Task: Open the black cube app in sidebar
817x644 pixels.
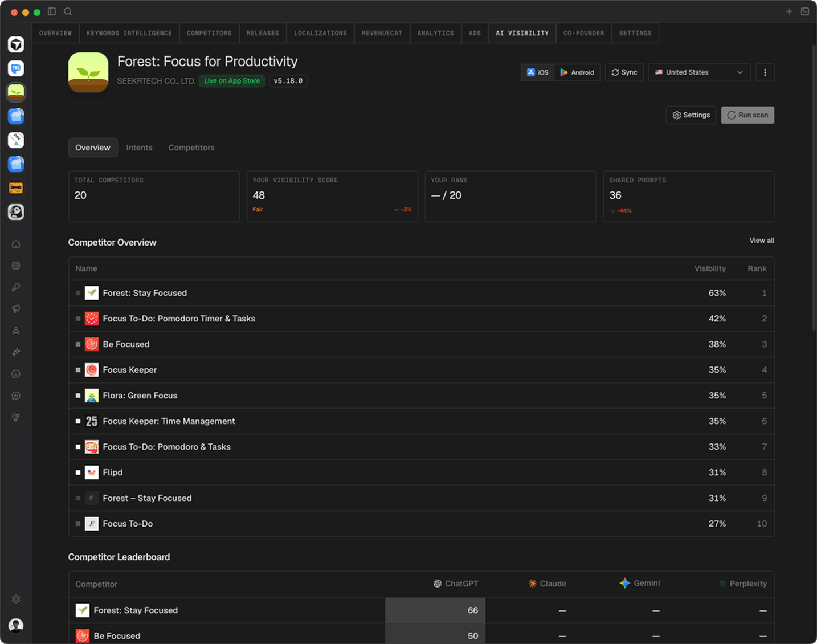Action: [16, 44]
